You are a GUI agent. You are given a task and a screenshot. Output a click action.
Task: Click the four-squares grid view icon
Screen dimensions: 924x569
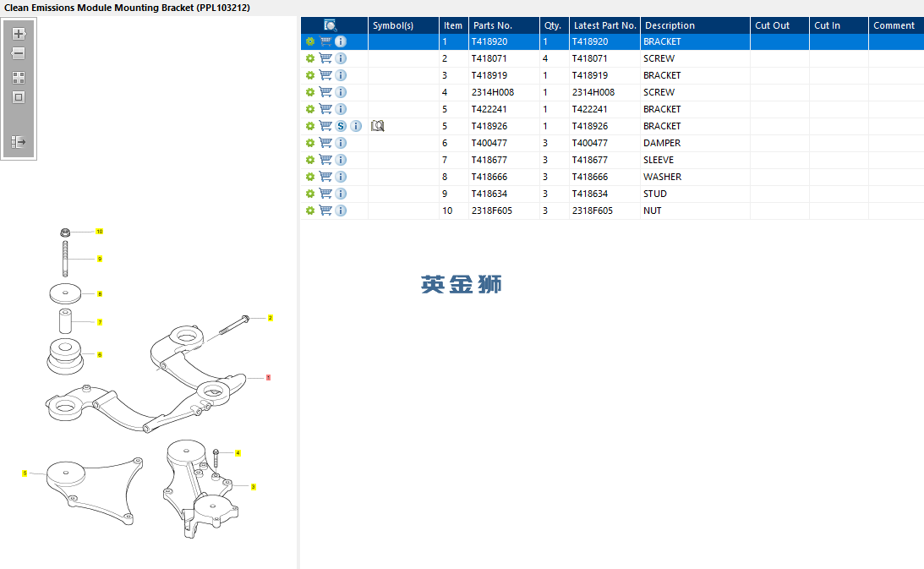(19, 78)
